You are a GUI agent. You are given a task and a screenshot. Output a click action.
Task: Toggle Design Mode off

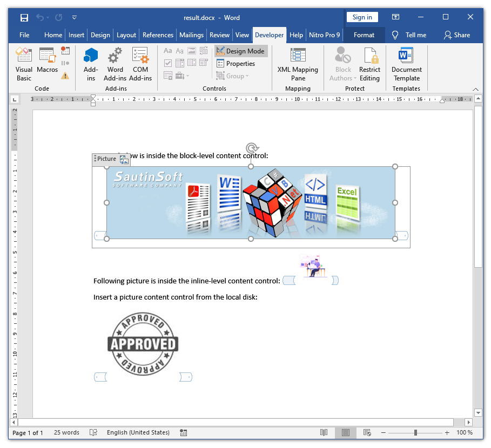[240, 51]
